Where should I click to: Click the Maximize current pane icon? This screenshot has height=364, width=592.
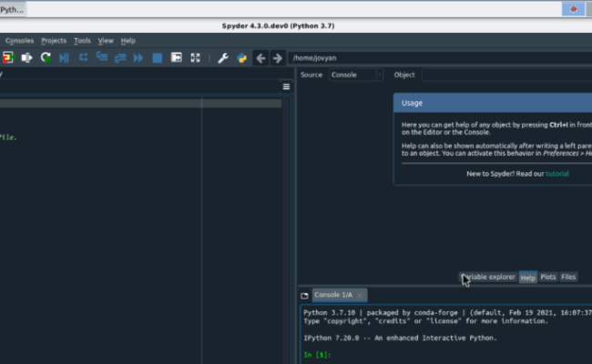click(x=177, y=57)
